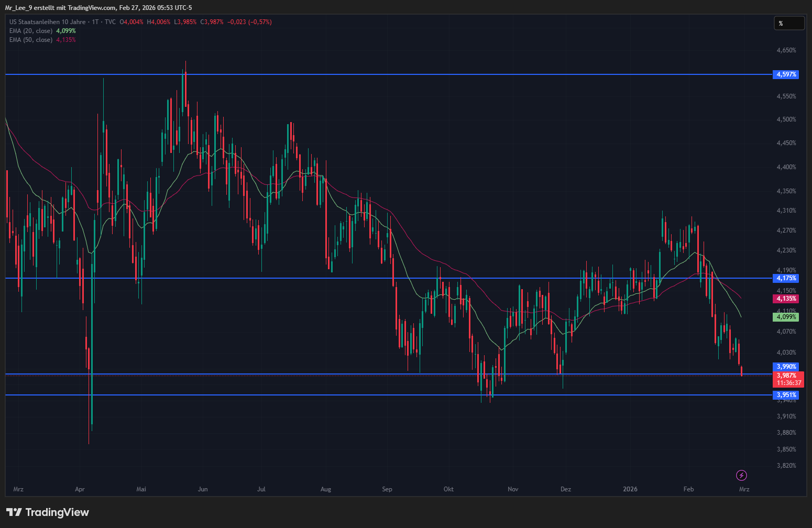Click the Sep label on time axis

tap(387, 489)
